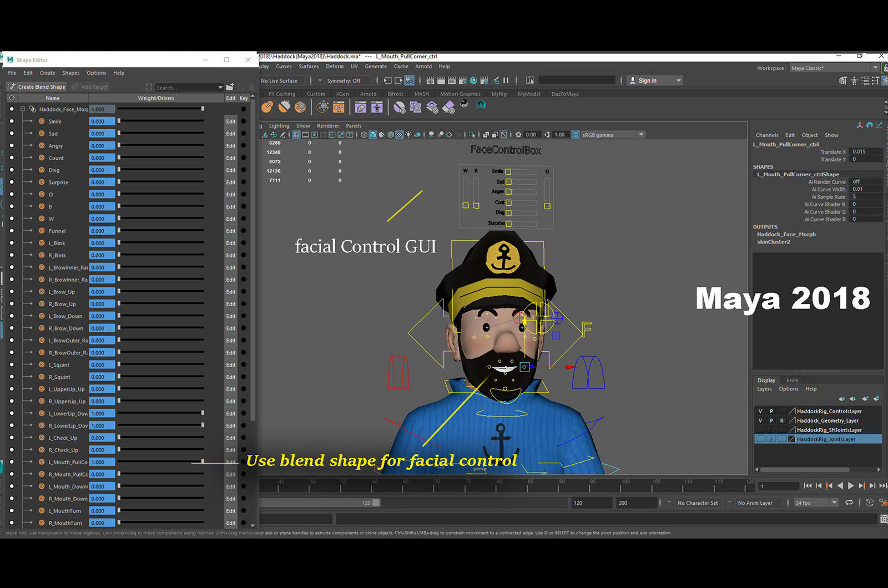The image size is (888, 588).
Task: Open Hypershade blue sphere icon
Action: click(x=473, y=80)
